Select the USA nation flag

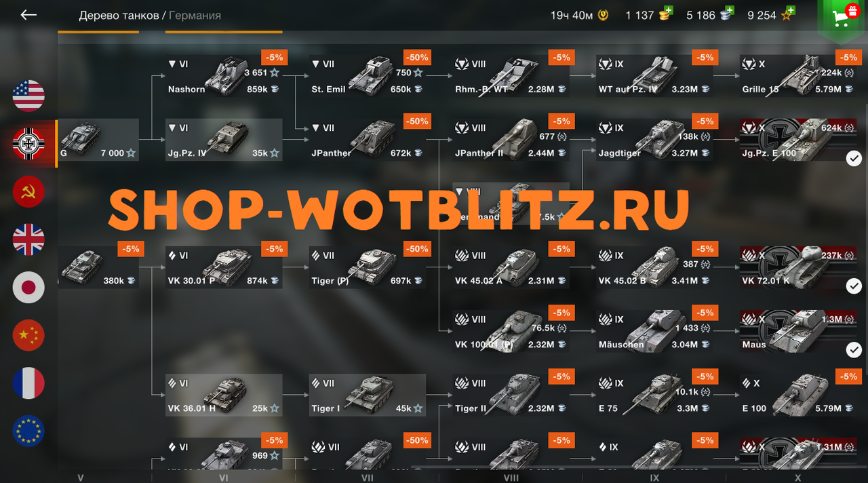[28, 96]
